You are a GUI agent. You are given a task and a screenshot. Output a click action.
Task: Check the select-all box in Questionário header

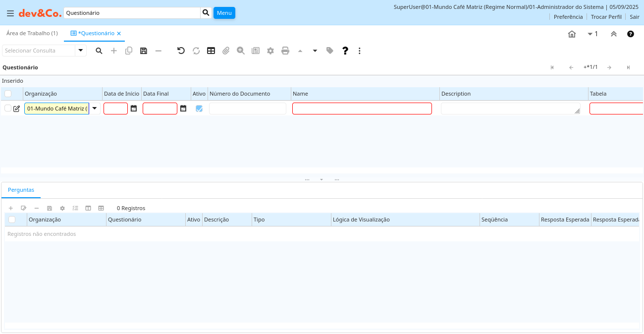pyautogui.click(x=8, y=94)
